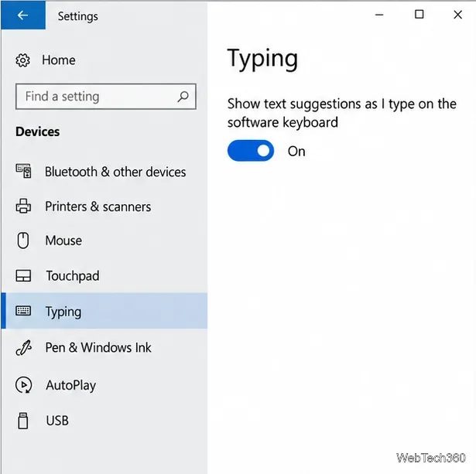Minimize the Settings window
This screenshot has height=474, width=476.
point(379,15)
